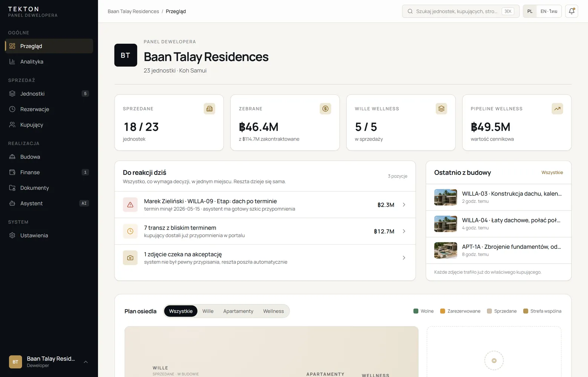Click the Ustawienia gear icon
The height and width of the screenshot is (377, 588).
click(12, 235)
